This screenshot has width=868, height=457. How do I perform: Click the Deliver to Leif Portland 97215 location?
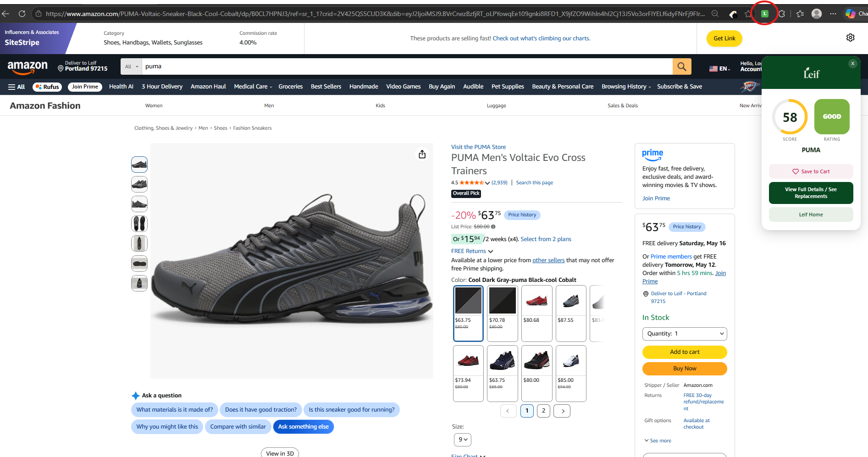(83, 66)
